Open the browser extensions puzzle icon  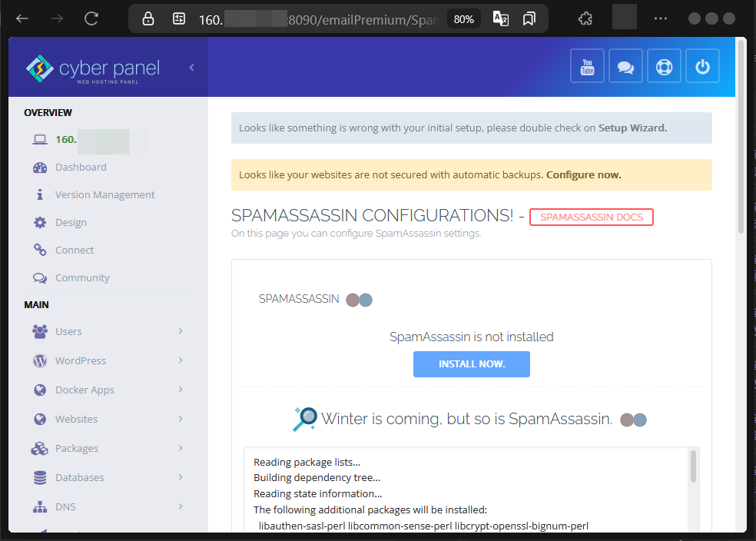tap(585, 18)
